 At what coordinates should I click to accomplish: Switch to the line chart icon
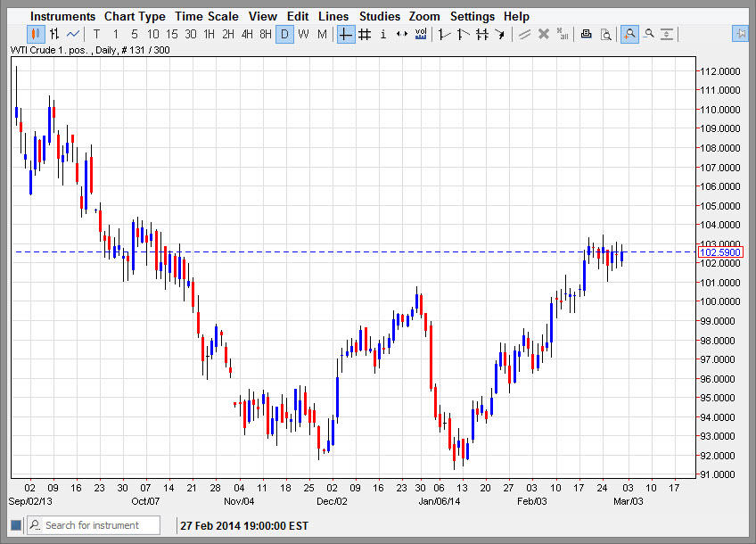73,35
